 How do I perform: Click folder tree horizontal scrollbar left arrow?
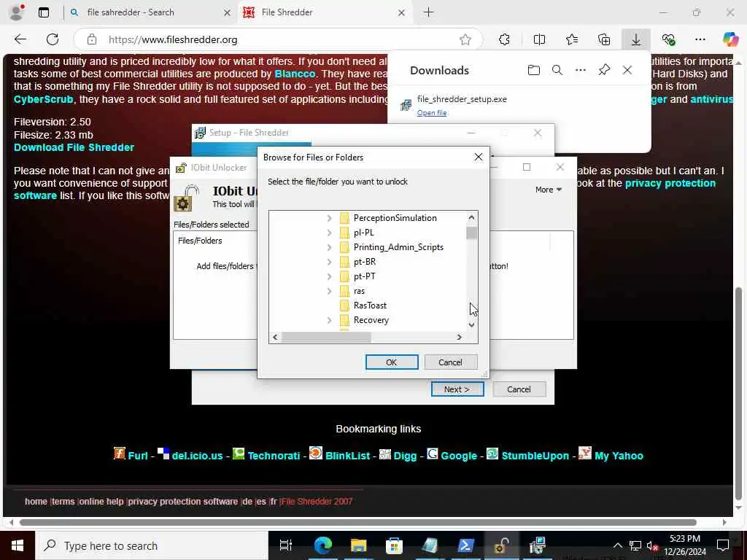pos(275,337)
